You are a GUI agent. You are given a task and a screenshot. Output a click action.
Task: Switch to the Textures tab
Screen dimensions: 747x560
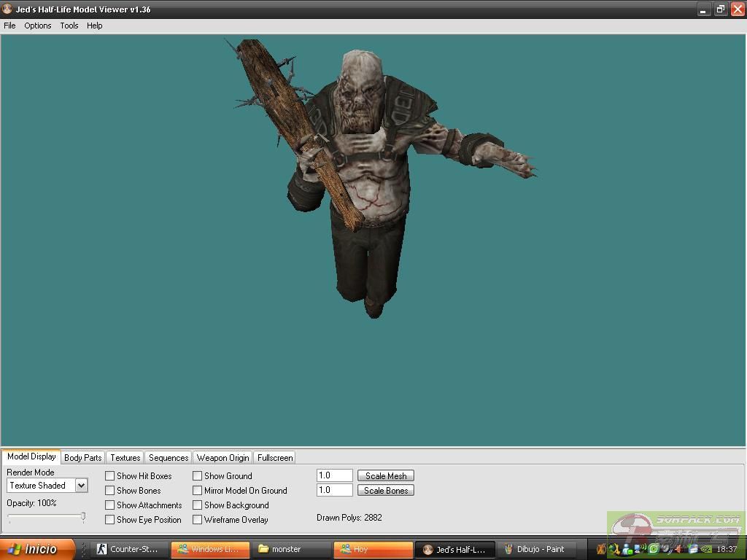tap(125, 458)
